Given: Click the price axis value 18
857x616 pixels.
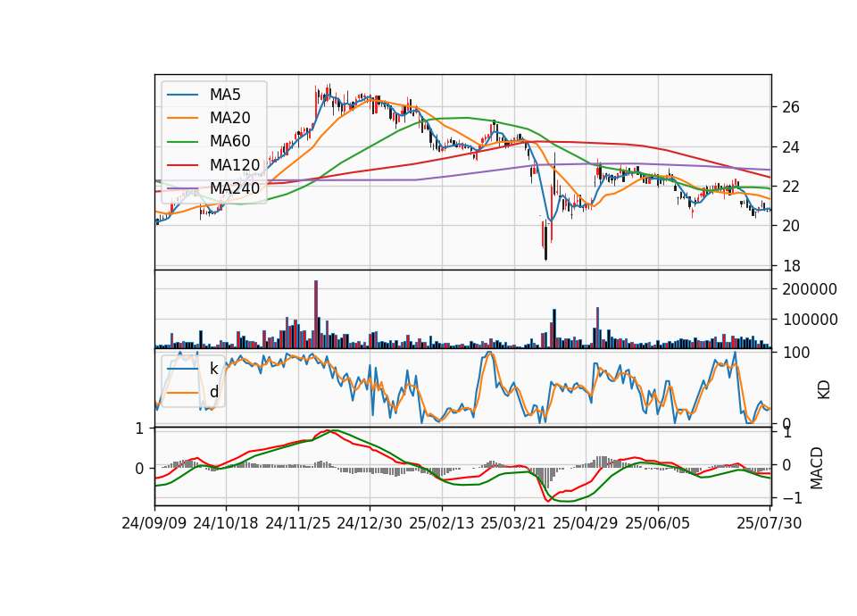Looking at the screenshot, I should click(791, 266).
